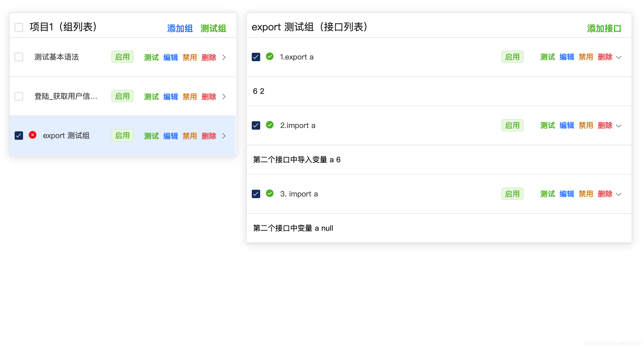Click 编辑 for 测试基本语法 group
Image resolution: width=644 pixels, height=348 pixels.
(x=171, y=57)
